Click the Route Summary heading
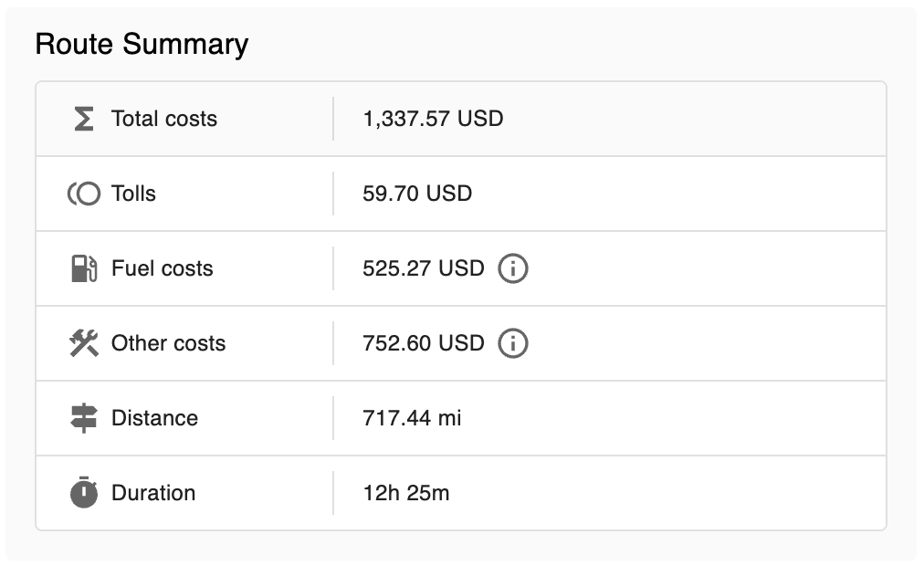 [142, 44]
